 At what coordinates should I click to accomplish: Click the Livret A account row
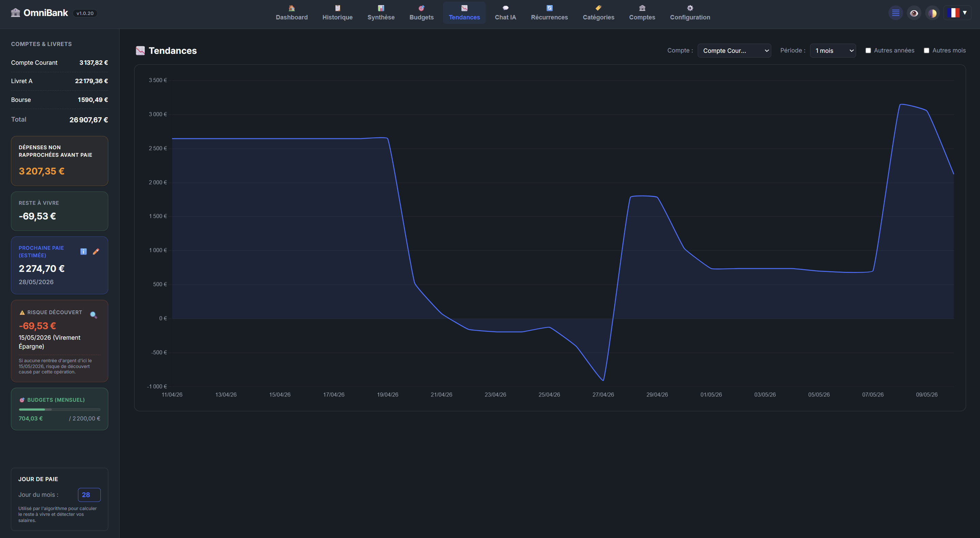(59, 81)
